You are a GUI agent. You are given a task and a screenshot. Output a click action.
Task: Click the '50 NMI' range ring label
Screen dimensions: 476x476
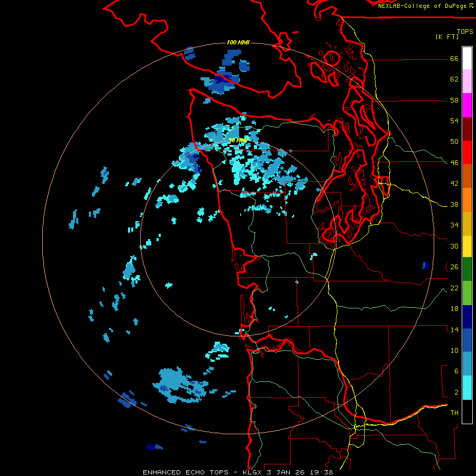[238, 140]
